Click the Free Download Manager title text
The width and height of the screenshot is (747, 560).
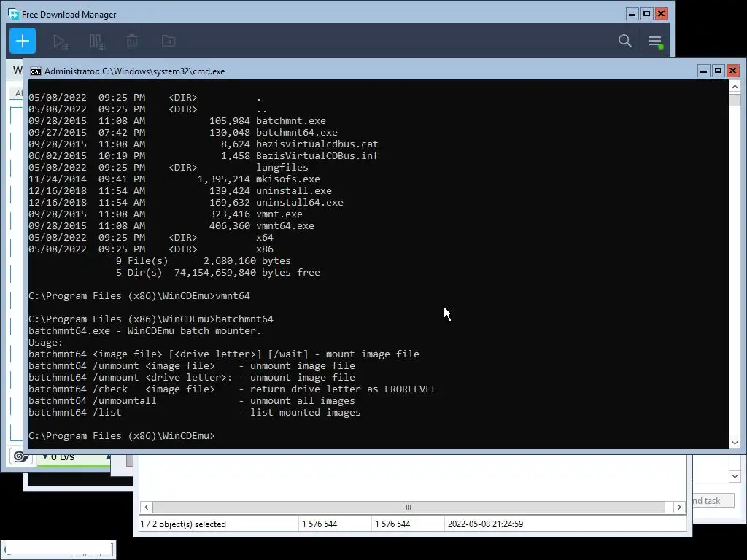pyautogui.click(x=69, y=15)
